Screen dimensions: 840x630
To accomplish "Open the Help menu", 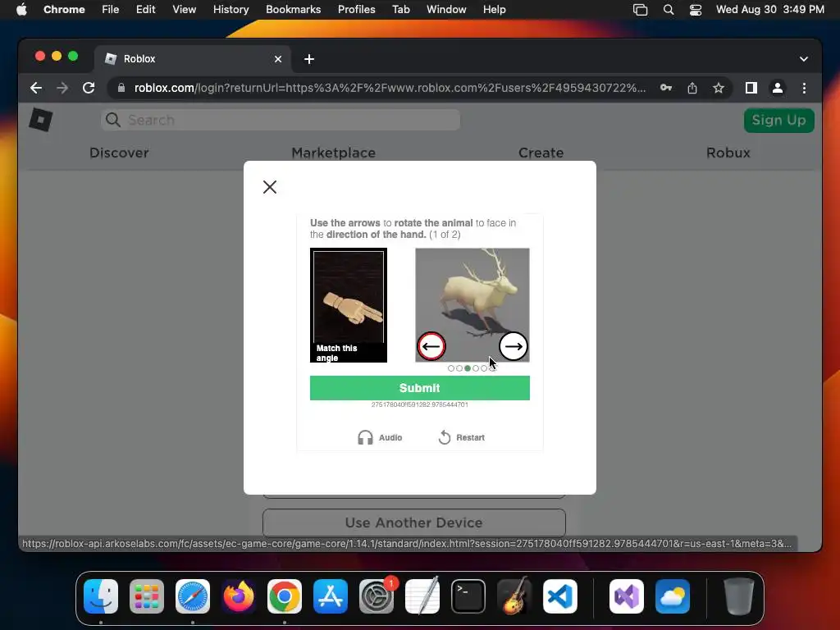I will [494, 9].
